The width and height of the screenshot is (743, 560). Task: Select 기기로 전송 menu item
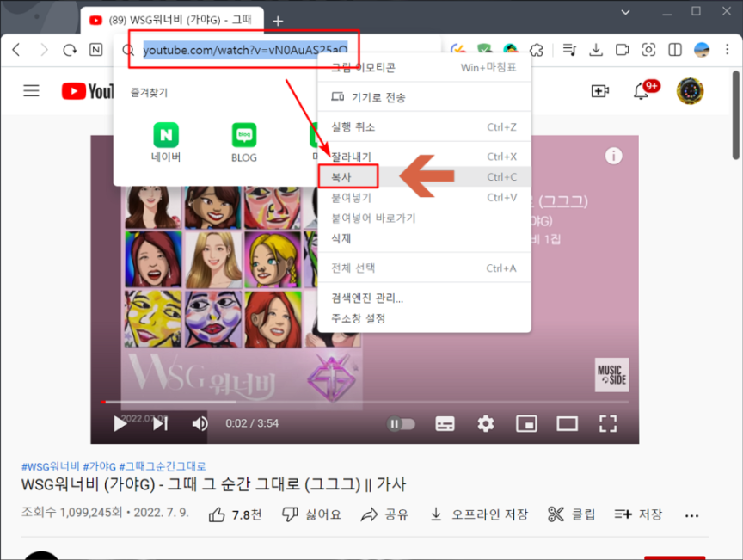coord(424,97)
